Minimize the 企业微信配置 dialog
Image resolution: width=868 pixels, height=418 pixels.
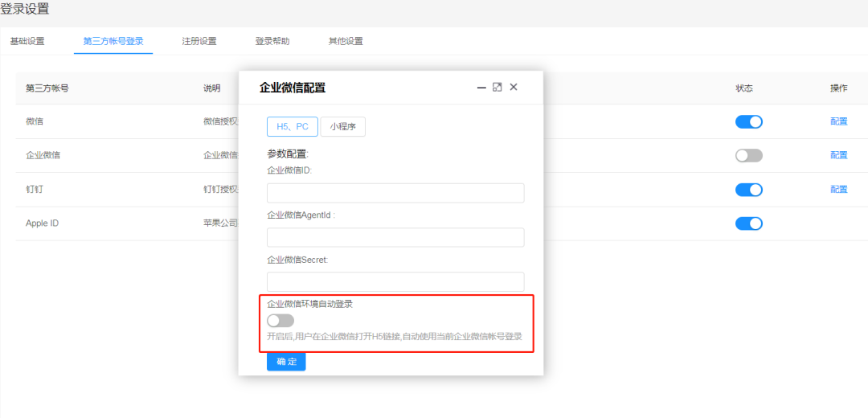(481, 88)
